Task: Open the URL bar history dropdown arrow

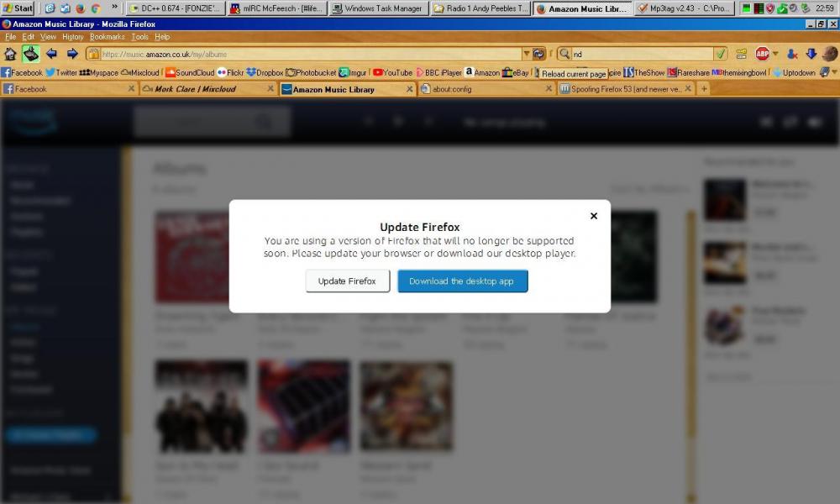Action: pos(526,54)
